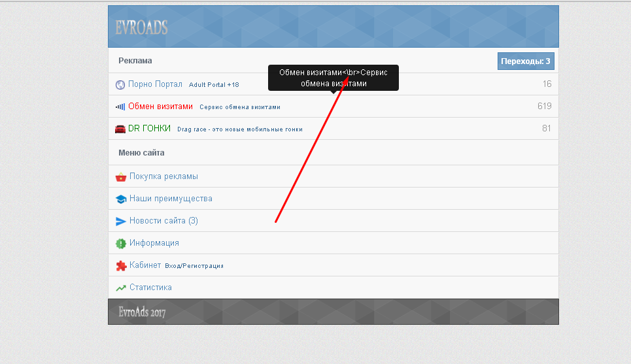
Task: View the Статистика page
Action: click(x=150, y=288)
